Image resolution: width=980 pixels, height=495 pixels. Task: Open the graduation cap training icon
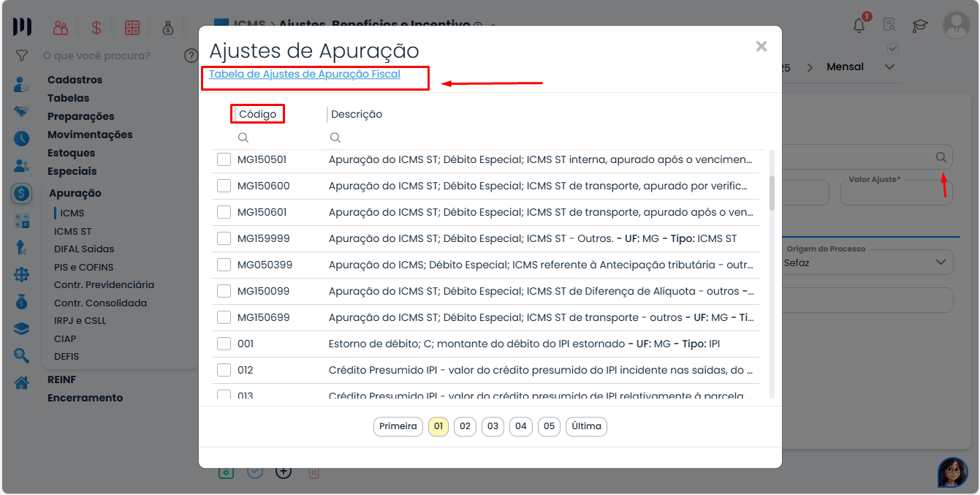point(919,26)
